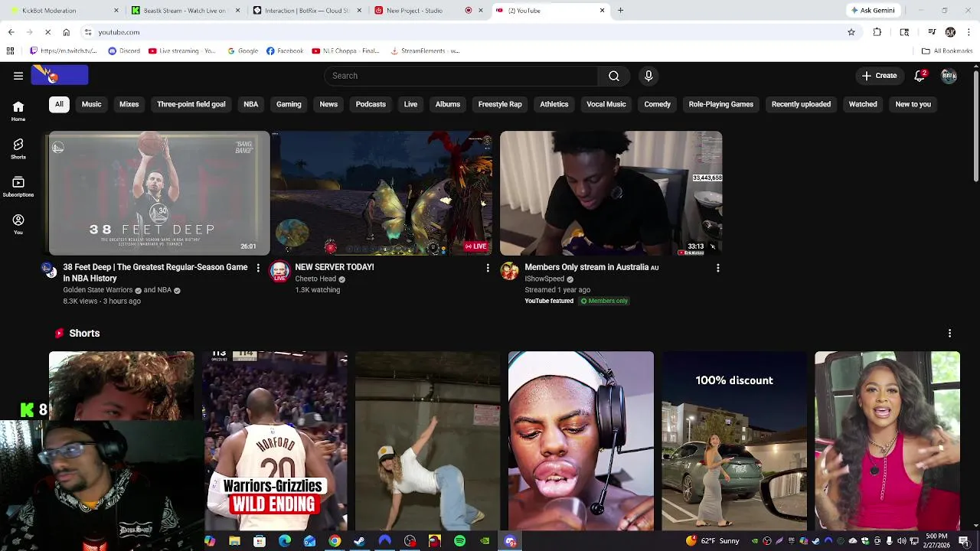980x551 pixels.
Task: Open the Golden State Warriors channel link
Action: [98, 290]
